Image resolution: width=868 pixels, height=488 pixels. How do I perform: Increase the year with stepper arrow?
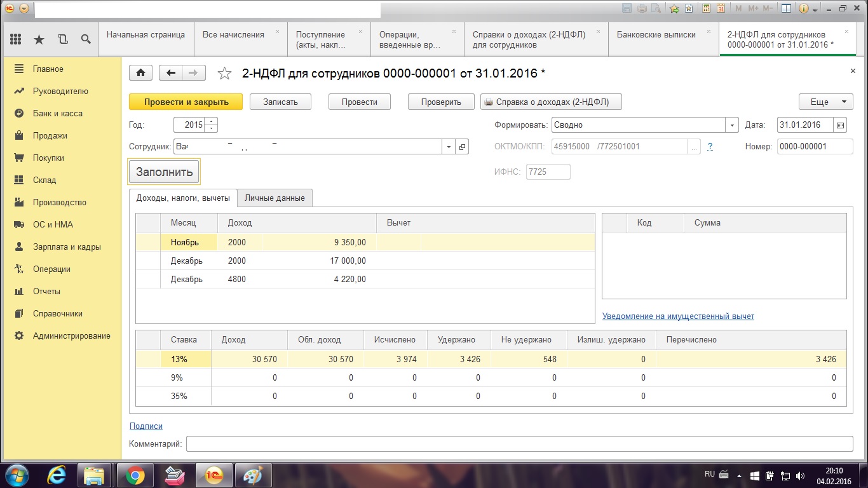[x=212, y=121]
